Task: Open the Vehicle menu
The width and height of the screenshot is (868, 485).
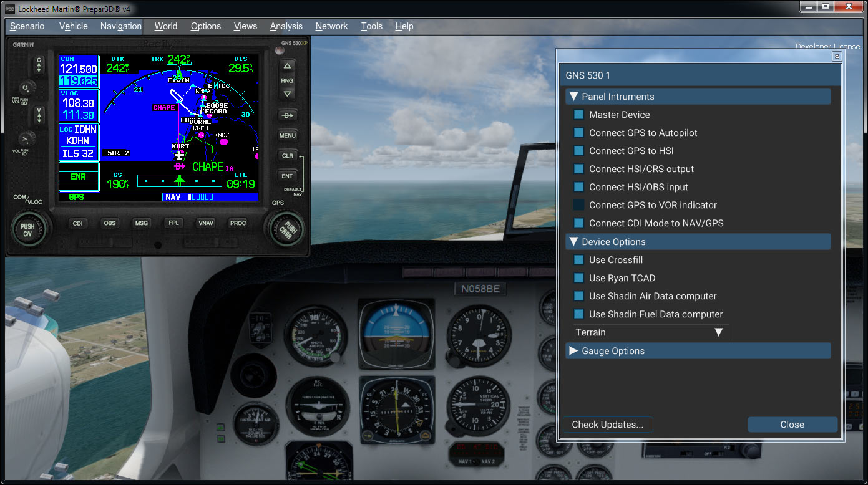Action: tap(74, 26)
